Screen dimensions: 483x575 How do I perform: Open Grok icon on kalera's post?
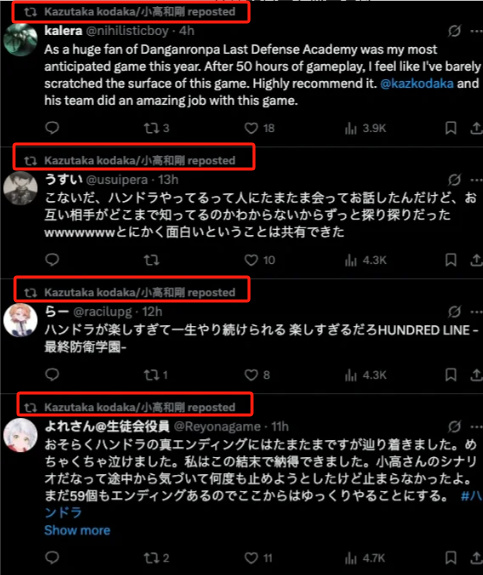coord(454,31)
